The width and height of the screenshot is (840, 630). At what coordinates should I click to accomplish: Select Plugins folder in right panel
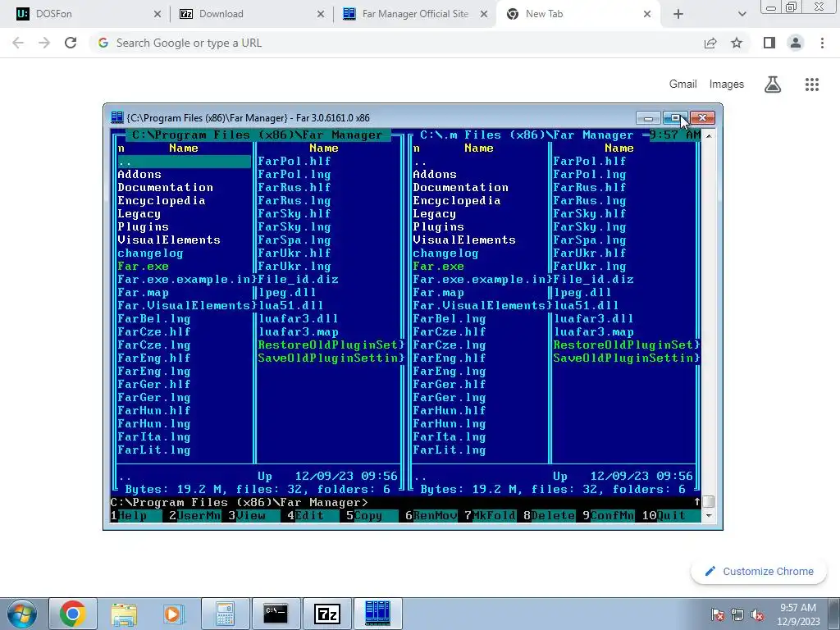438,226
